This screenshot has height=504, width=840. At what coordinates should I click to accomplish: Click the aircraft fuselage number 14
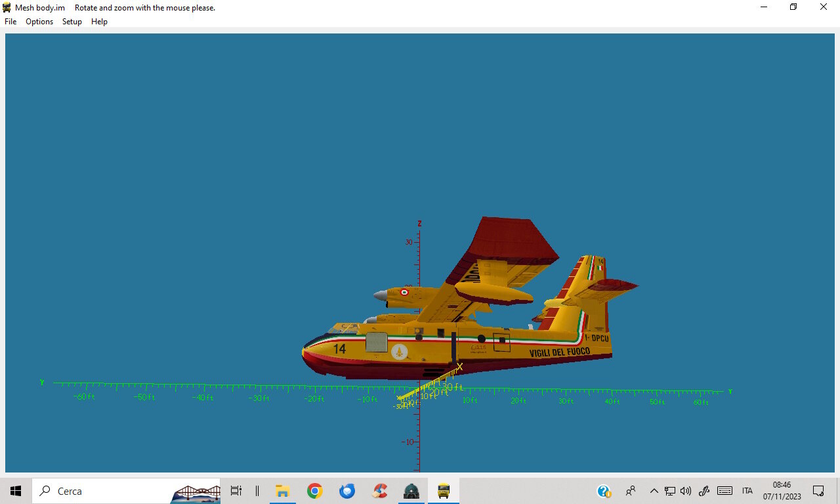(x=339, y=348)
